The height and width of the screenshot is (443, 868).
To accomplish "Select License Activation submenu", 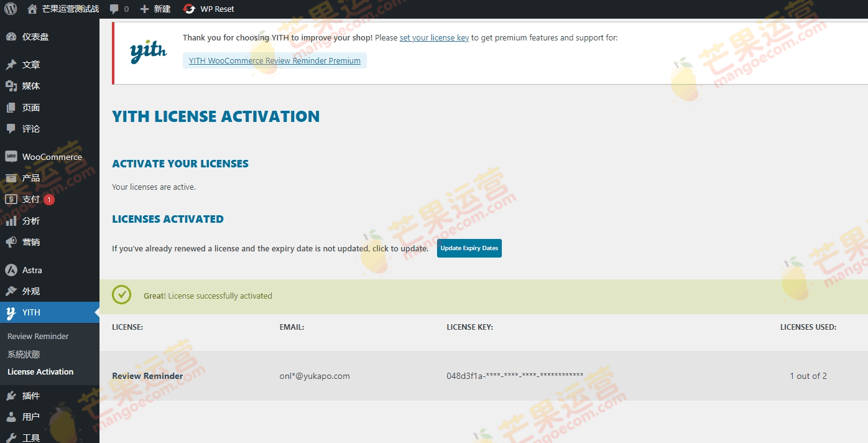I will coord(40,371).
